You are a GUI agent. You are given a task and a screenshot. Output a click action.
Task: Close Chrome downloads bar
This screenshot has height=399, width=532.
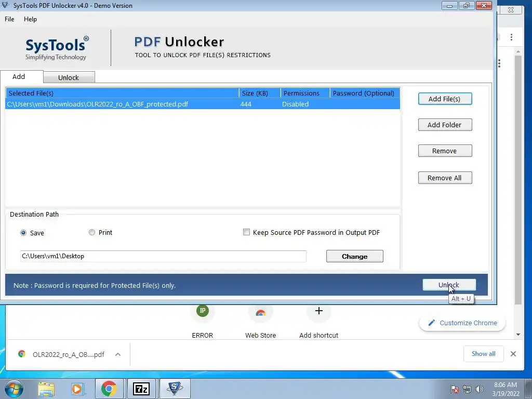[x=513, y=354]
